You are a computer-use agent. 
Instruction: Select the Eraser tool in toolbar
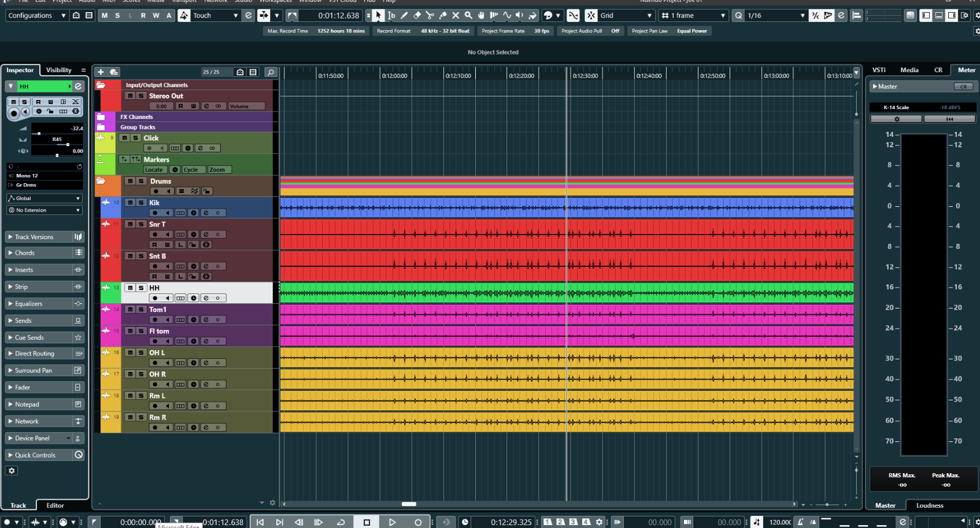tap(417, 16)
